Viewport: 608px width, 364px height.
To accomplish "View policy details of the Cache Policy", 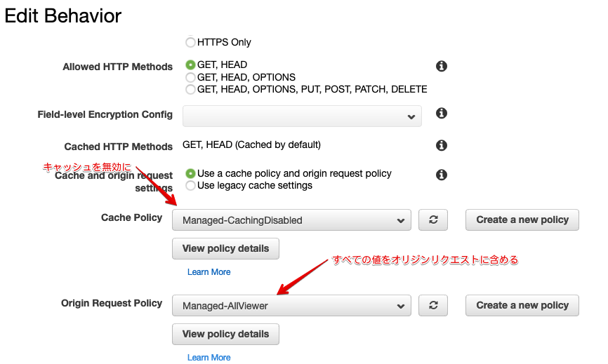I will pyautogui.click(x=225, y=248).
